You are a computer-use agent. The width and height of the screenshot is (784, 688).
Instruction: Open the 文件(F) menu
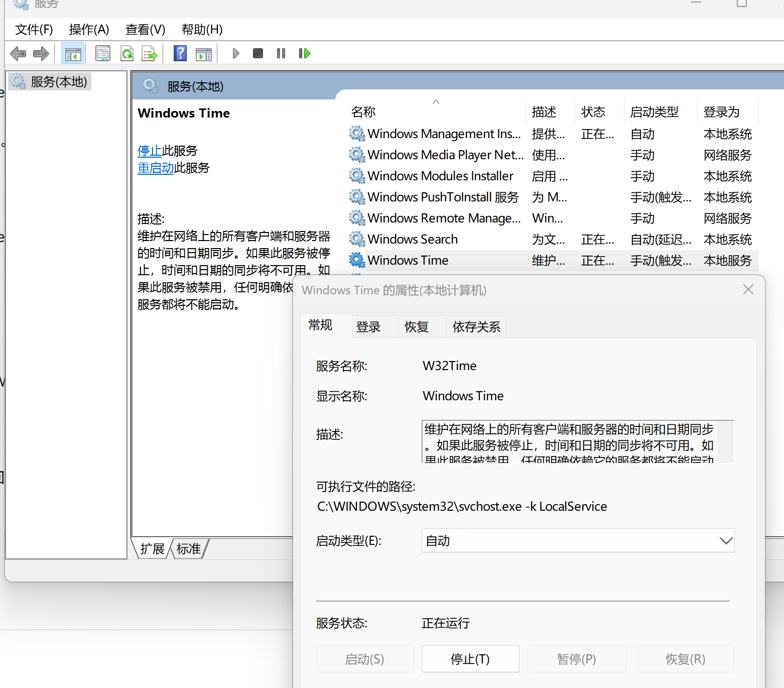click(34, 30)
